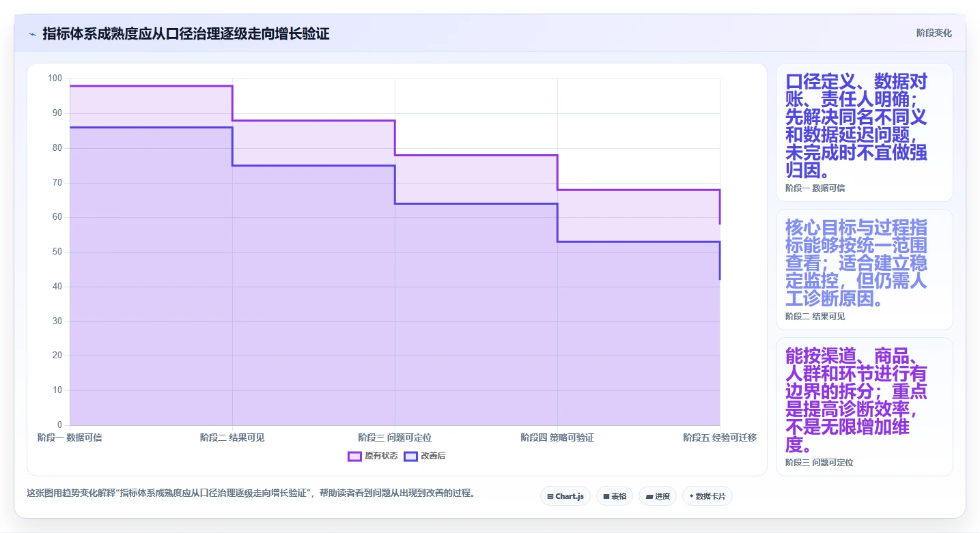
Task: Click x-axis label 阶段五 经验可迁移
Action: coord(720,437)
